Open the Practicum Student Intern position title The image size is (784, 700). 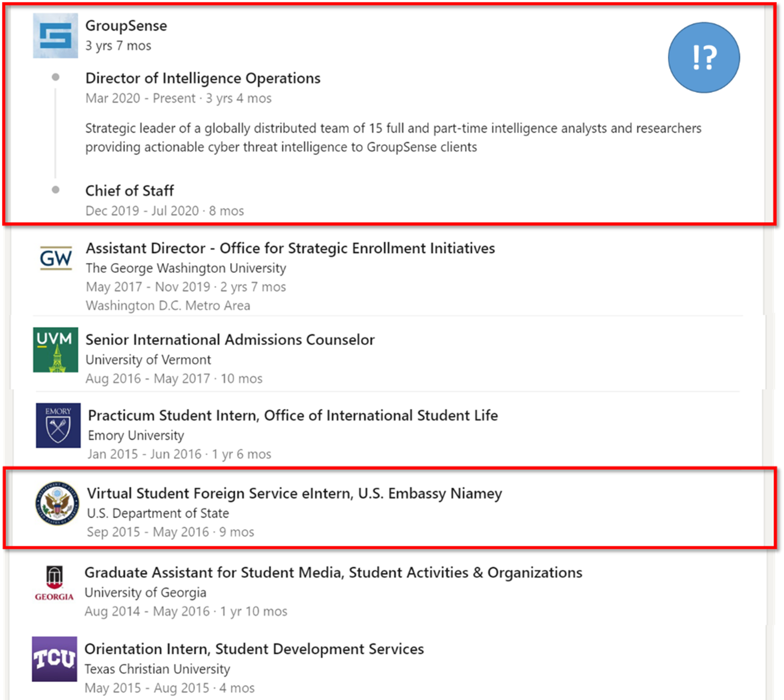pos(293,415)
